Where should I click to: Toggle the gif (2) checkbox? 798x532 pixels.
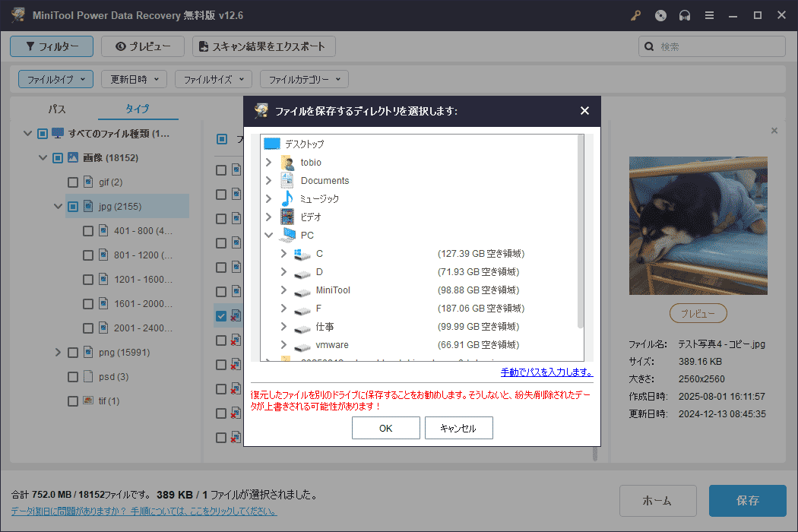[x=73, y=182]
